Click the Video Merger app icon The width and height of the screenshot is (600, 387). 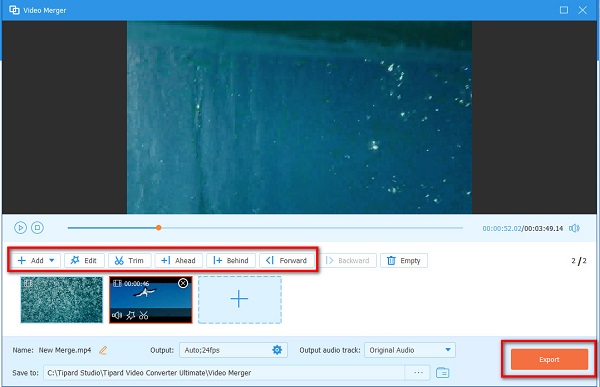click(x=14, y=10)
